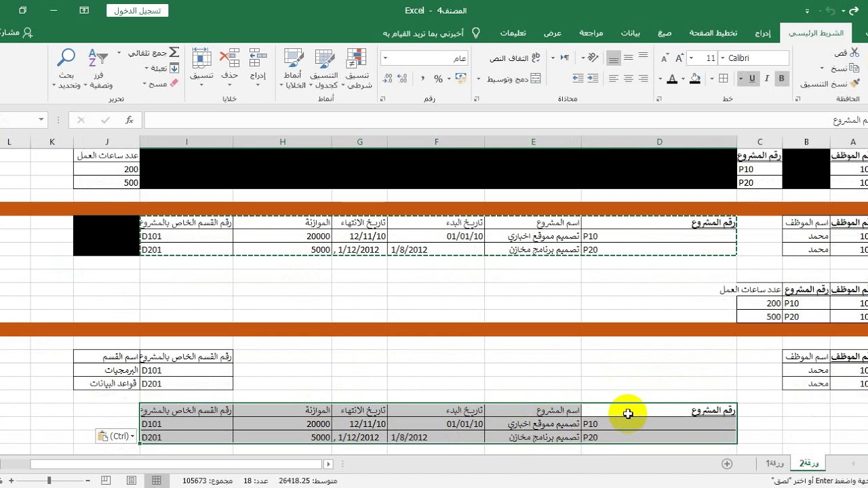Viewport: 868px width, 488px height.
Task: Open the Calibri font name dropdown
Action: (723, 59)
